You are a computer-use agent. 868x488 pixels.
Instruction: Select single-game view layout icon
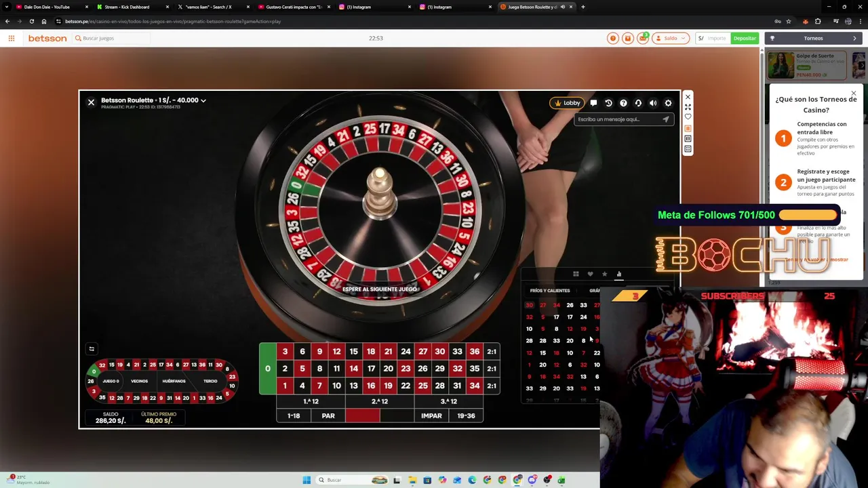click(x=688, y=128)
